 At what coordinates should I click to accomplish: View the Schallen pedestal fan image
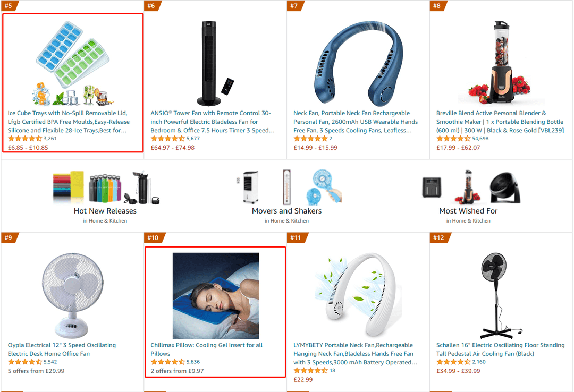[501, 295]
